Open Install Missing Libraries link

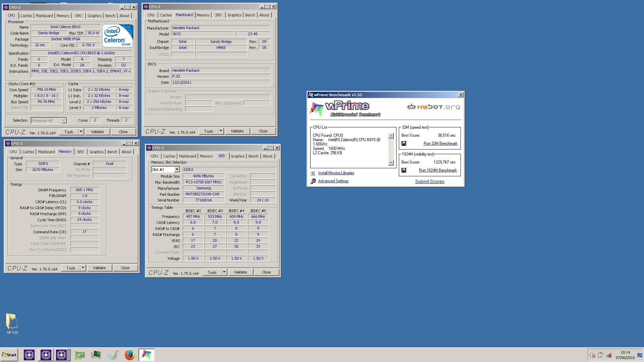click(x=336, y=173)
